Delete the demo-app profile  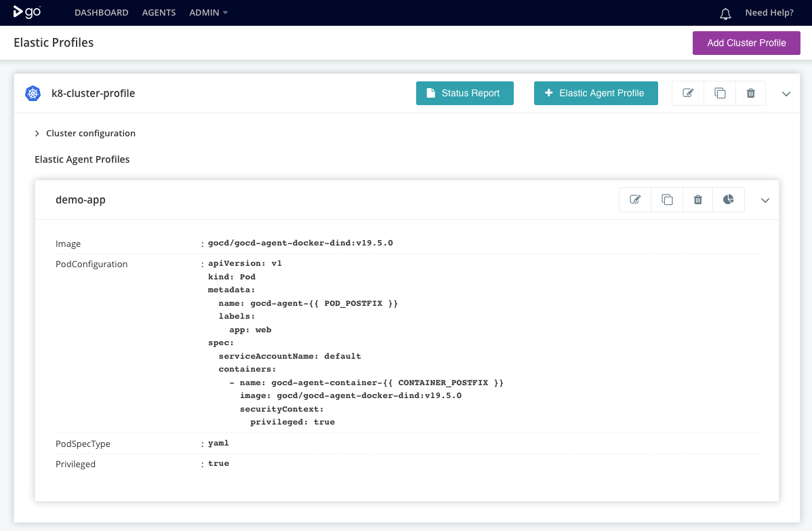click(x=697, y=199)
